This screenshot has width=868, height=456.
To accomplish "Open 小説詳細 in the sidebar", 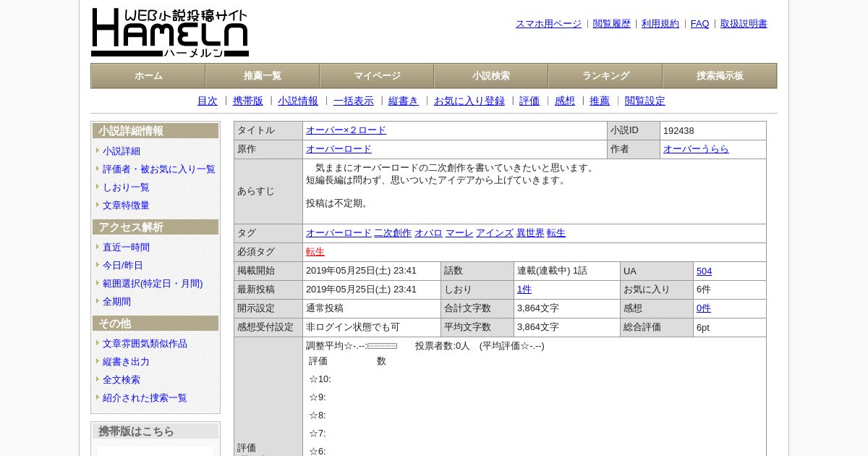I will pyautogui.click(x=122, y=151).
